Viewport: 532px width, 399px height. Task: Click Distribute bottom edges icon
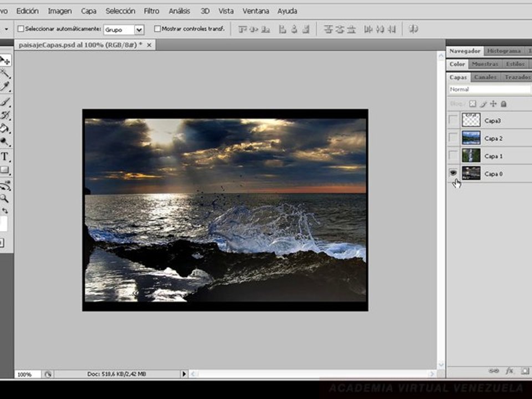click(x=351, y=29)
